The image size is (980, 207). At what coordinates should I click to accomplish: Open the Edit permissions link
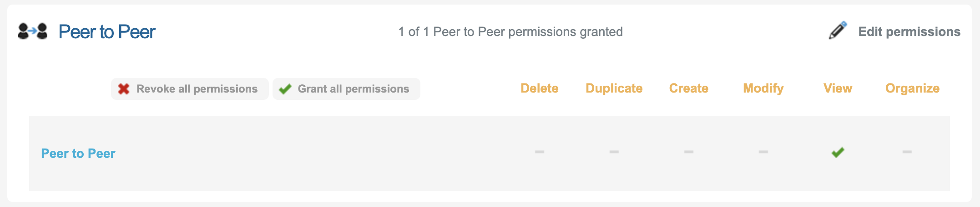(x=909, y=31)
